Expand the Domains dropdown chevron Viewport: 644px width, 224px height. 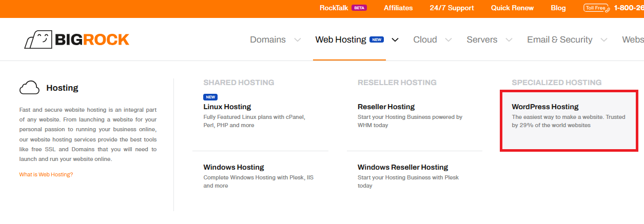[x=297, y=40]
